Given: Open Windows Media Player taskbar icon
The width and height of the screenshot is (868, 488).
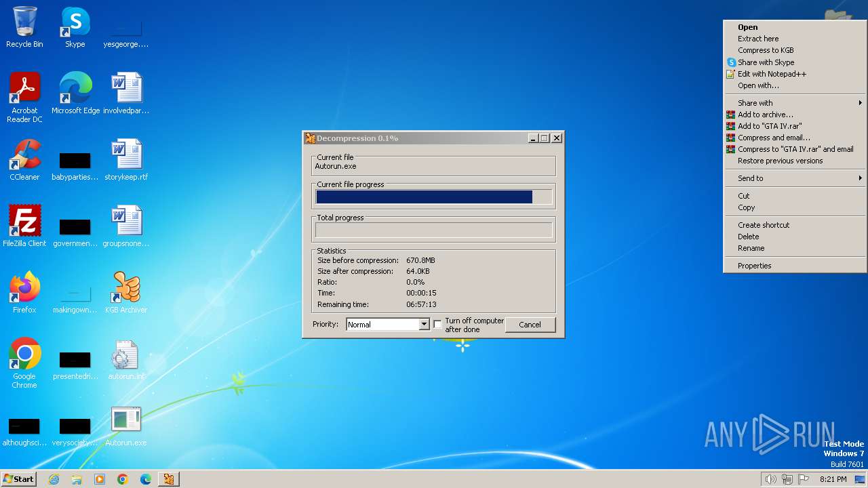Looking at the screenshot, I should [100, 479].
